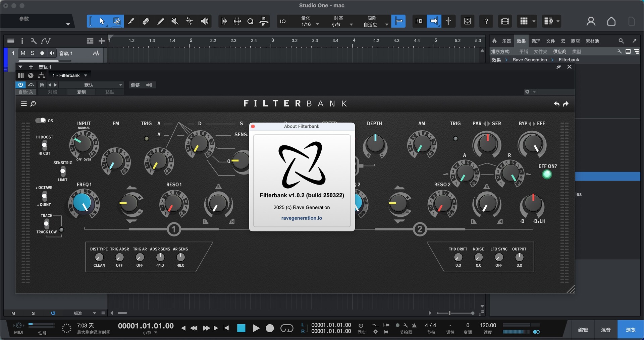Screen dimensions: 644x340
Task: Open plugin settings gear
Action: click(x=527, y=92)
